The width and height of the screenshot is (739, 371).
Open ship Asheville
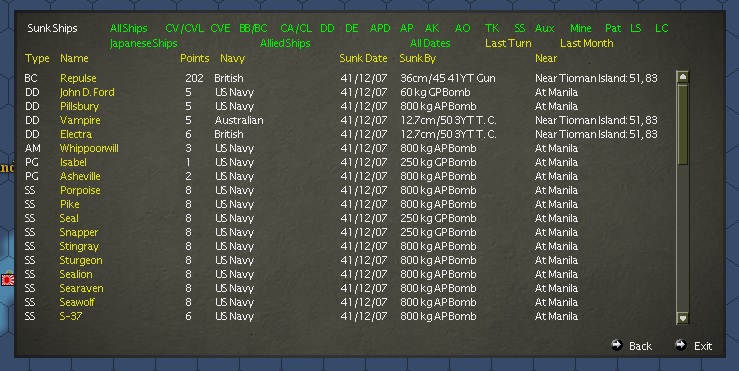(x=80, y=176)
